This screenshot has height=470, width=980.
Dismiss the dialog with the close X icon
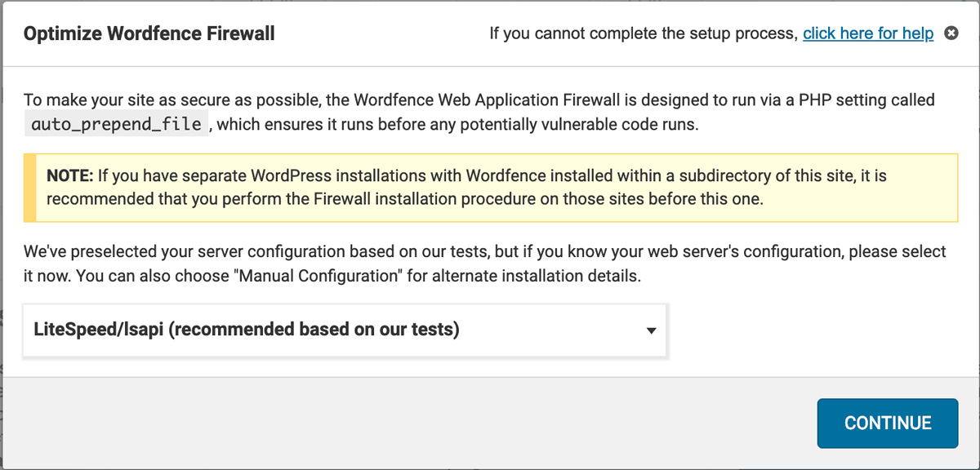(951, 33)
